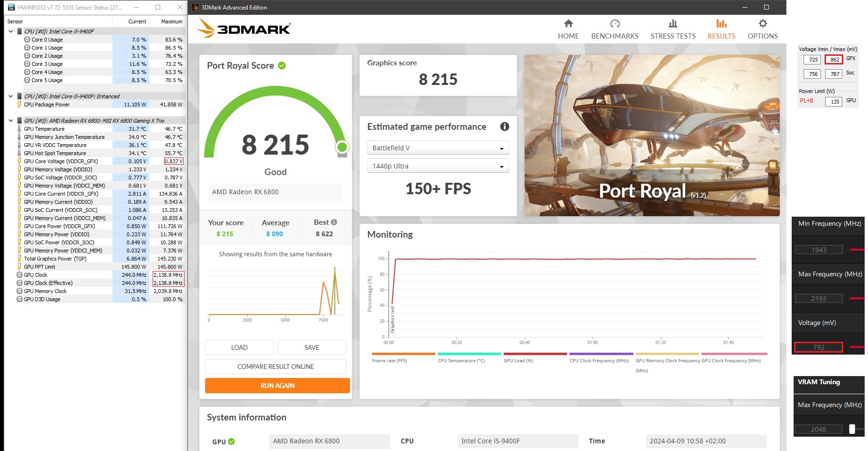Click the info icon on Estimated game performance
This screenshot has height=451, width=868.
(x=504, y=126)
